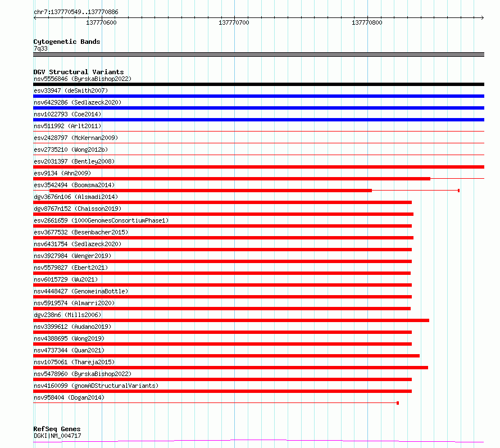Viewport: 500px width, 448px height.
Task: Select nsv3399612 (Audano2019) variant label
Action: coord(72,327)
